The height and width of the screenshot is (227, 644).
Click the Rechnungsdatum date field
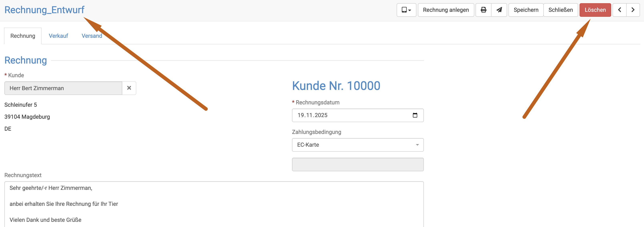tap(350, 115)
